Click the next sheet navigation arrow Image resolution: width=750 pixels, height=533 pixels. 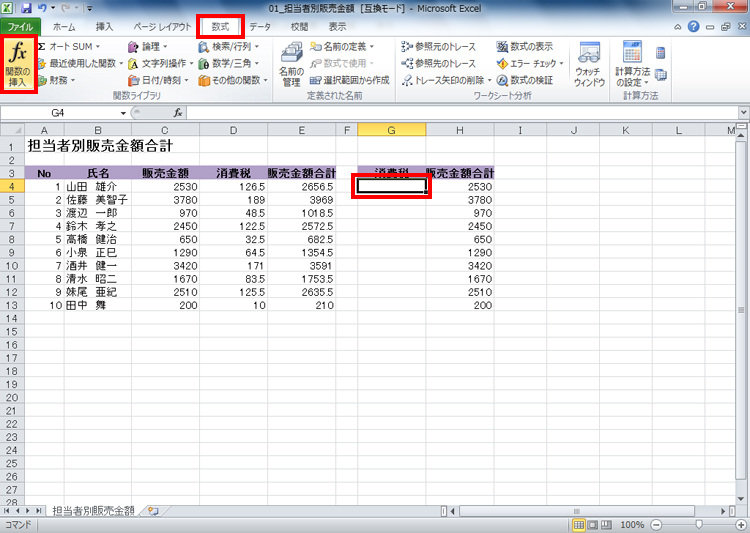click(x=28, y=511)
